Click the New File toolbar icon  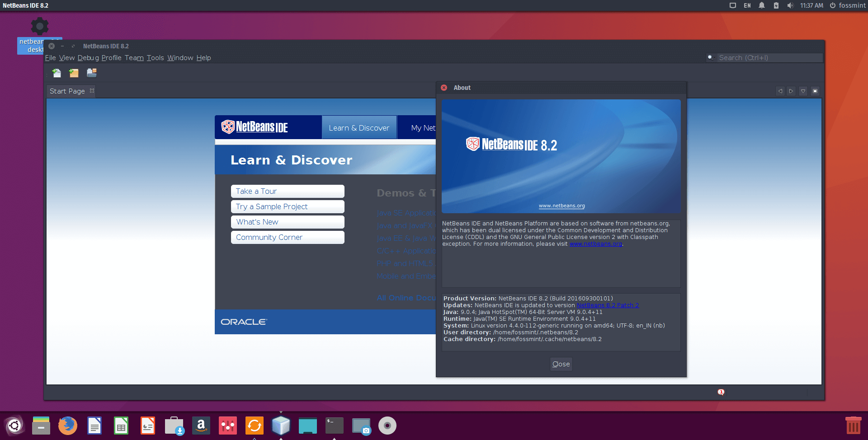[x=57, y=73]
